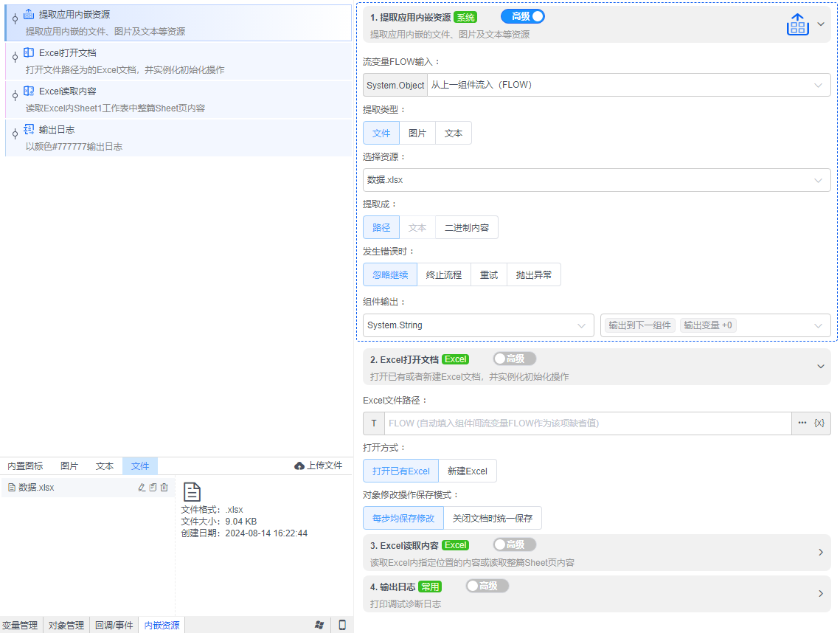
Task: Select the 新建Excel open mode option
Action: (468, 470)
